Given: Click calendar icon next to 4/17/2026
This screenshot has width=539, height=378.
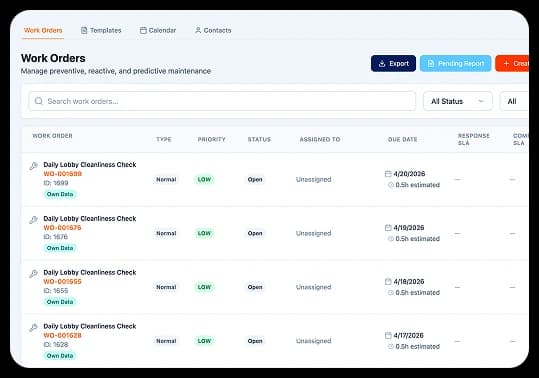Looking at the screenshot, I should [388, 336].
